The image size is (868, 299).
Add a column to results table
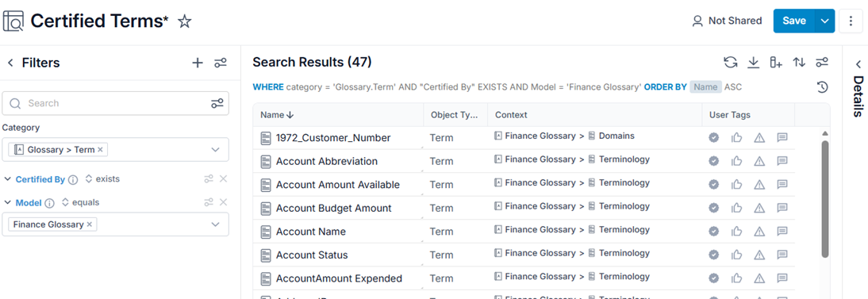point(775,62)
